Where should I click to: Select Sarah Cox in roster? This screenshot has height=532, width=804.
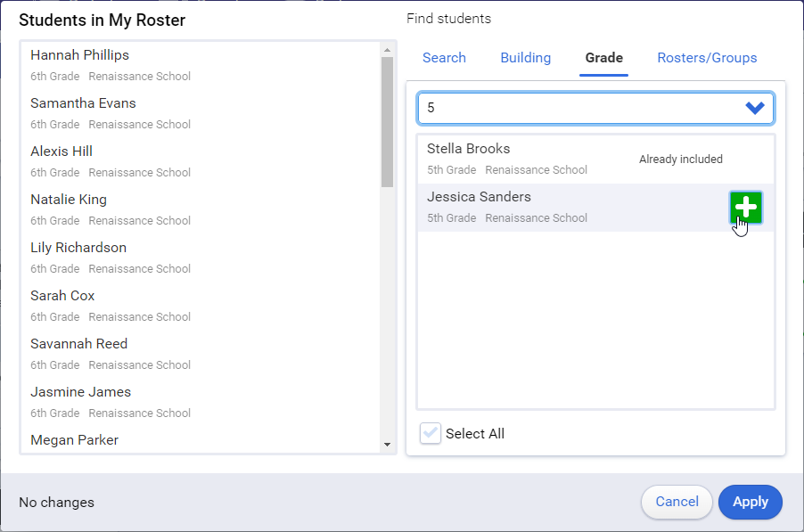click(200, 306)
